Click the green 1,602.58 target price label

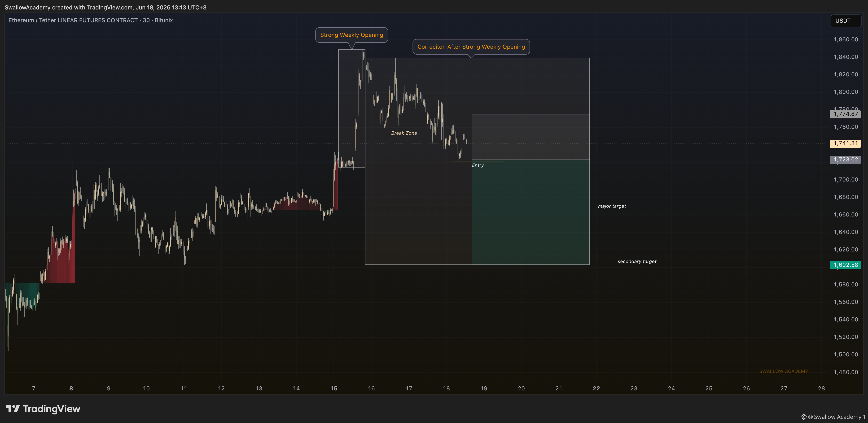[x=846, y=265]
